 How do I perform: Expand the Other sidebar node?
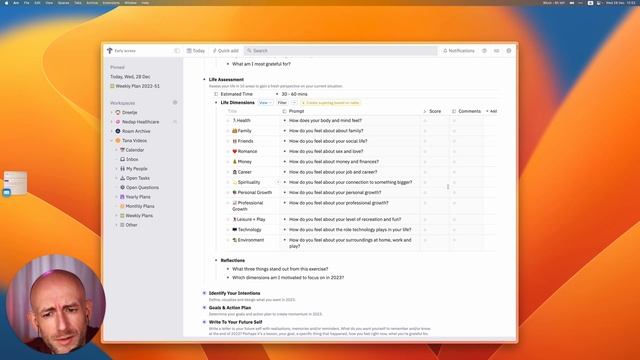(x=116, y=225)
